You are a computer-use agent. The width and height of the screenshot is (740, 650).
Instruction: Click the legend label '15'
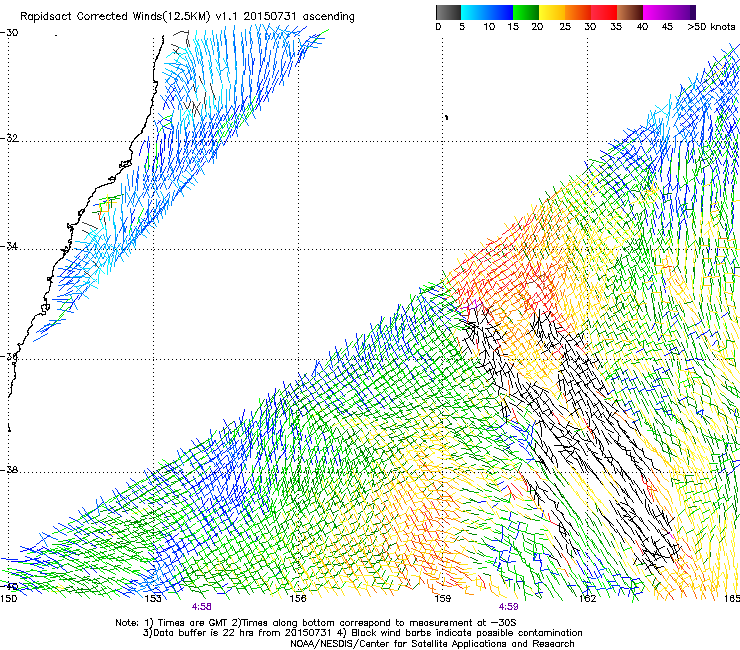point(513,27)
